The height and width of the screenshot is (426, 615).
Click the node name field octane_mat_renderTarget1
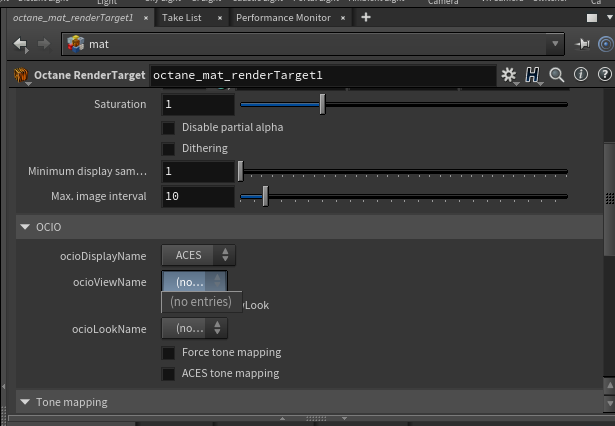click(323, 75)
